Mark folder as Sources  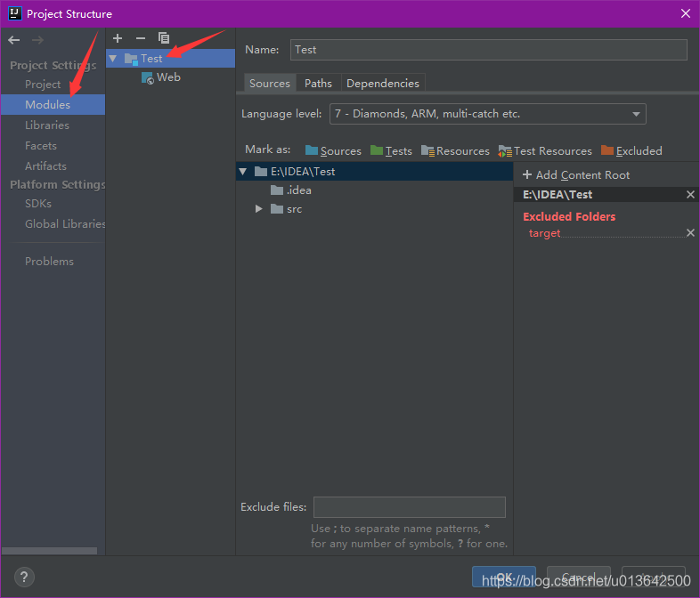(x=333, y=151)
